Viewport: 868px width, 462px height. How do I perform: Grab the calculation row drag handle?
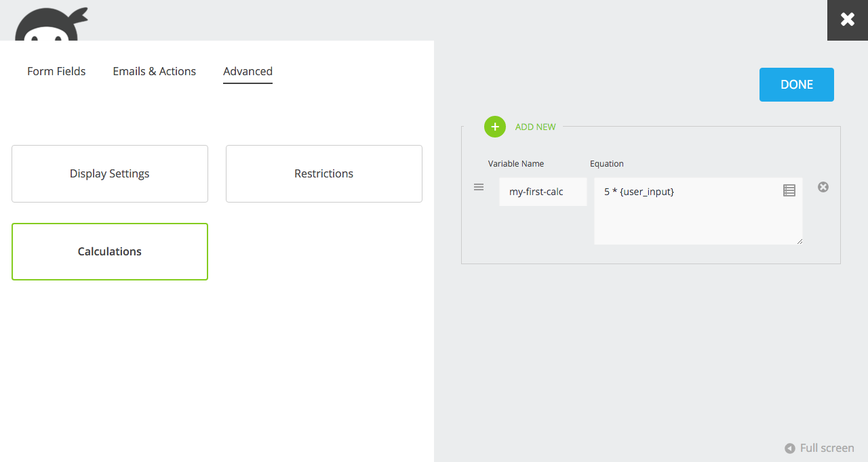click(x=479, y=187)
